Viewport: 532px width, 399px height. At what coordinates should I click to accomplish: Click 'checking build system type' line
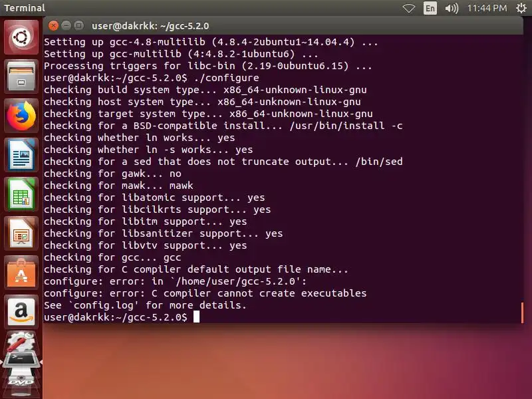tap(205, 90)
